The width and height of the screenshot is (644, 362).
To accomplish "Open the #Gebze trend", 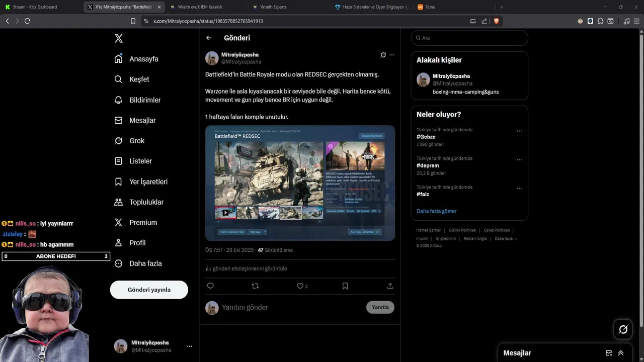I will tap(426, 137).
